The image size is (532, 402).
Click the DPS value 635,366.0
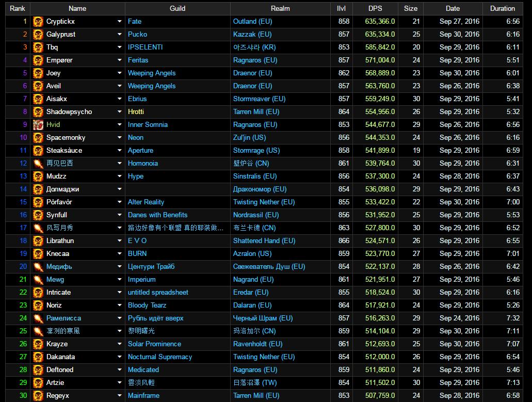coord(380,21)
